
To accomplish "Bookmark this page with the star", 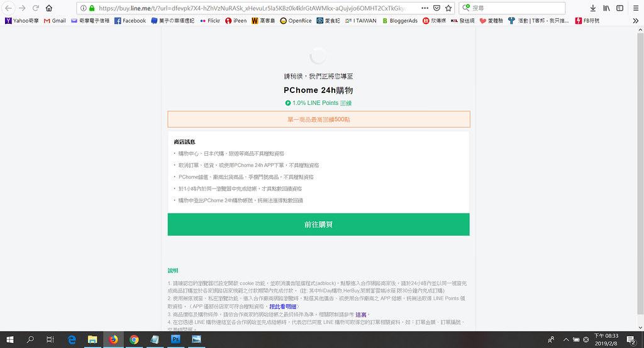I will point(448,8).
